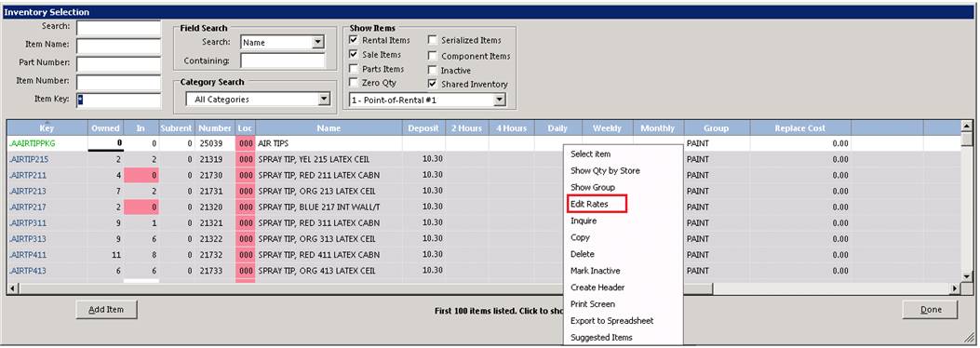
Task: Select the .AIRTP313 item key
Action: point(27,238)
